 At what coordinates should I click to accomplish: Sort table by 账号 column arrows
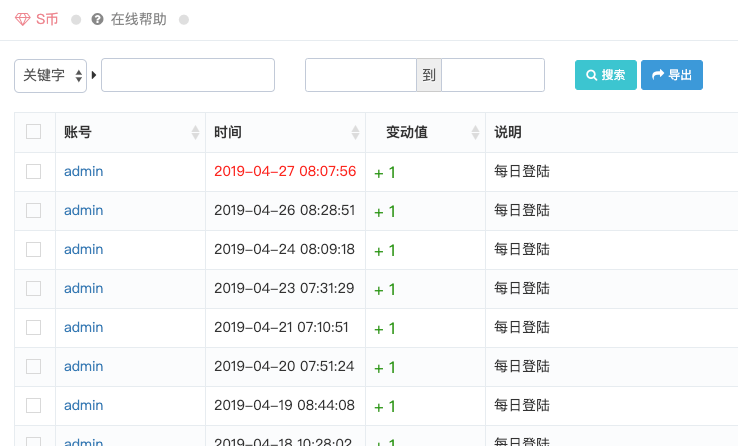(195, 133)
